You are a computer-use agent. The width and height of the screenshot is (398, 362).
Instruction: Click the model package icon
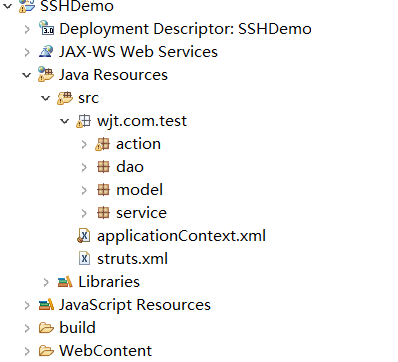(x=103, y=189)
